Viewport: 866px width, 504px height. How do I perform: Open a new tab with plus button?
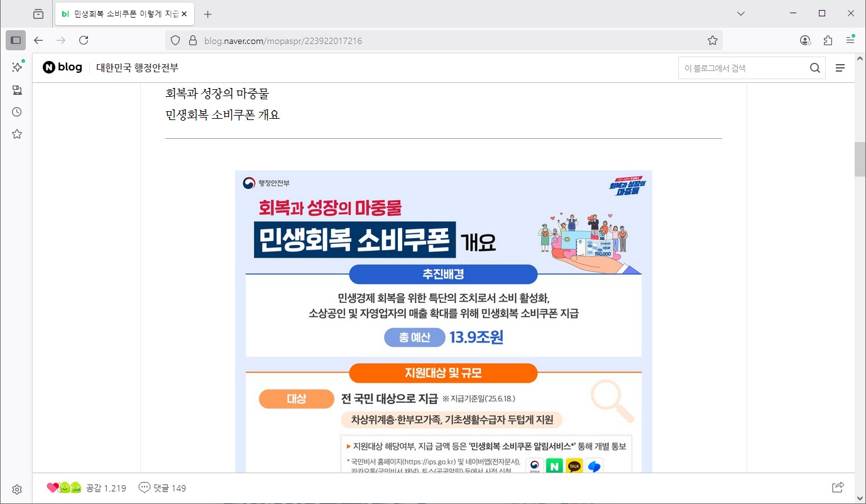pyautogui.click(x=208, y=14)
